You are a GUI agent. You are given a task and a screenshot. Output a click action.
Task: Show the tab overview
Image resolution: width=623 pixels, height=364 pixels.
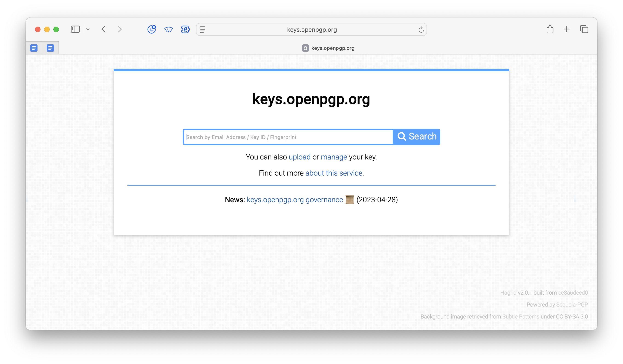(x=584, y=29)
